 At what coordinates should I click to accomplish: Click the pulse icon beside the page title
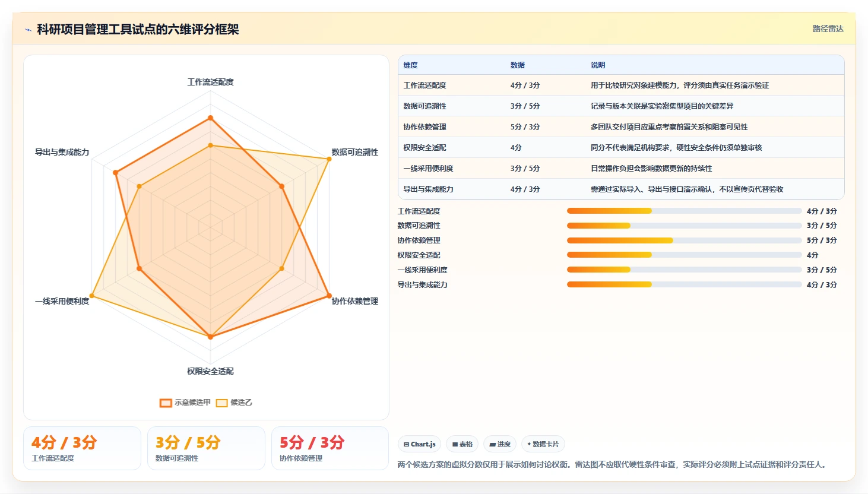click(28, 30)
